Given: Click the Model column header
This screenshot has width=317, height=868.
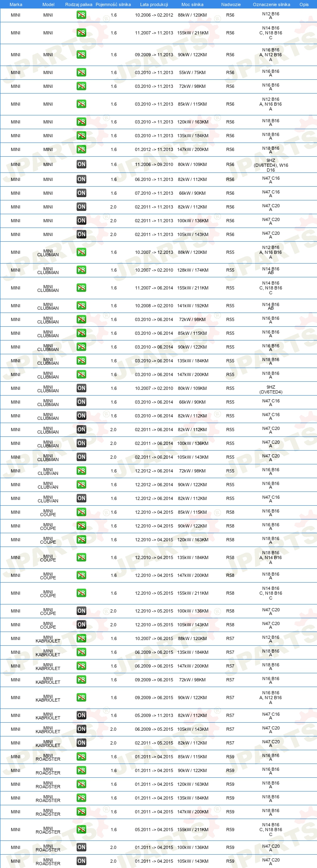Looking at the screenshot, I should (x=48, y=4).
